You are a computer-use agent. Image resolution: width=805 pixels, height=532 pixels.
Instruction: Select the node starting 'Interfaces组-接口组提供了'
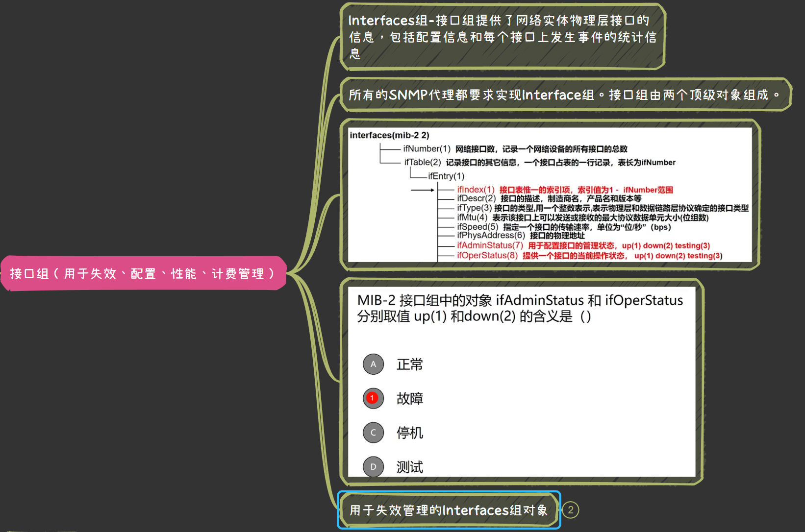point(502,37)
